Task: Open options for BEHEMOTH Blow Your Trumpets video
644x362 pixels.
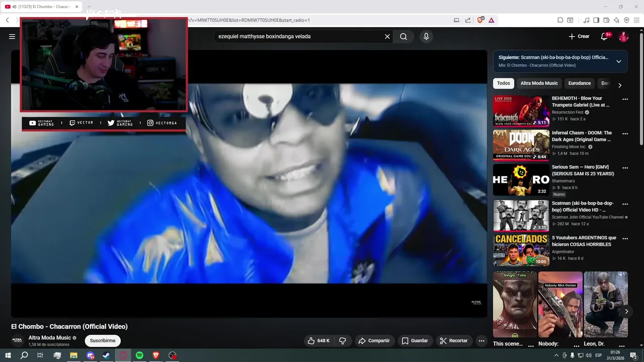Action: coord(625,100)
